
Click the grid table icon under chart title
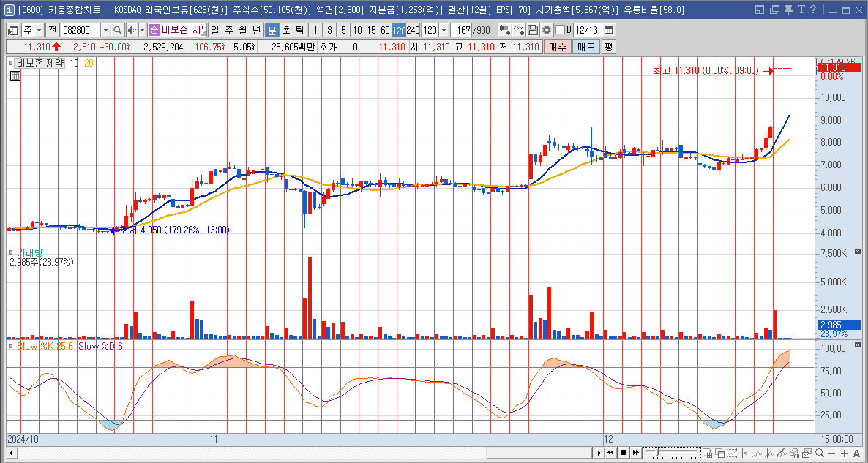pyautogui.click(x=15, y=76)
